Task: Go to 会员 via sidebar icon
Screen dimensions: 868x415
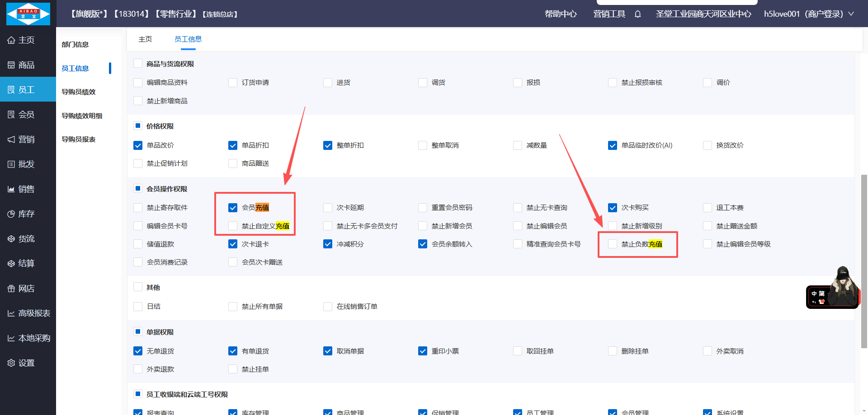Action: click(11, 115)
